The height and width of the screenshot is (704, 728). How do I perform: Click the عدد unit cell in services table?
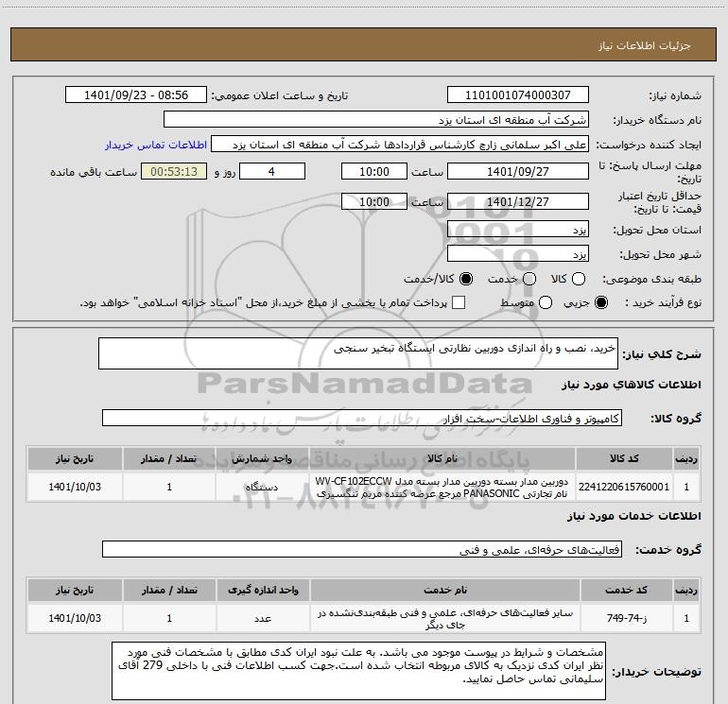(263, 618)
